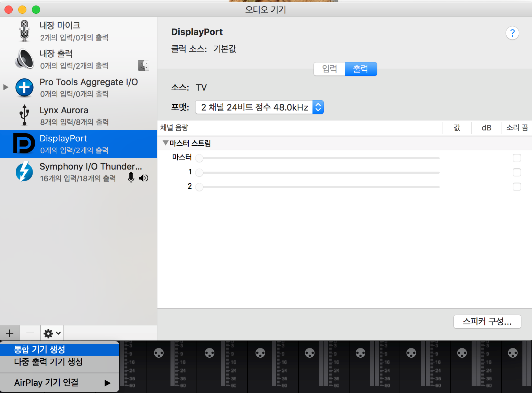
Task: Expand the Pro Tools Aggregate I/O device
Action: click(x=5, y=87)
